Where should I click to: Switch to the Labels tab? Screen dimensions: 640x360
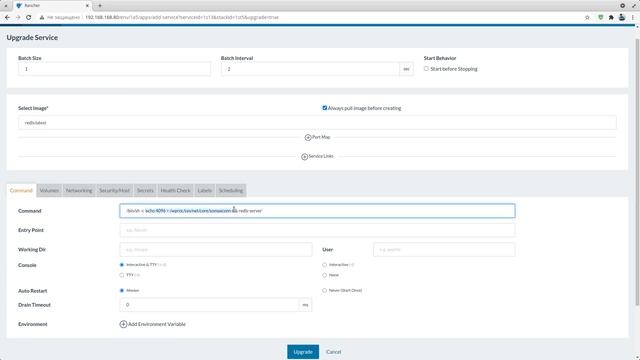tap(204, 191)
